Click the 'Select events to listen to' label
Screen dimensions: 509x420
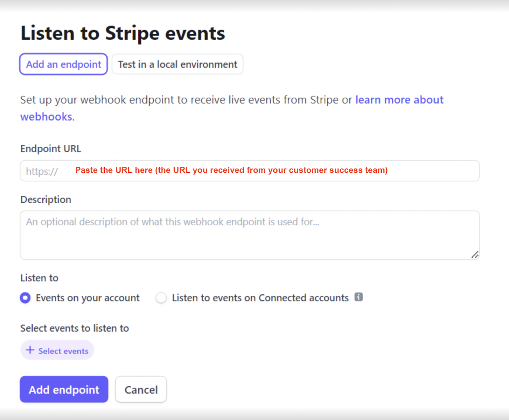[x=75, y=328]
